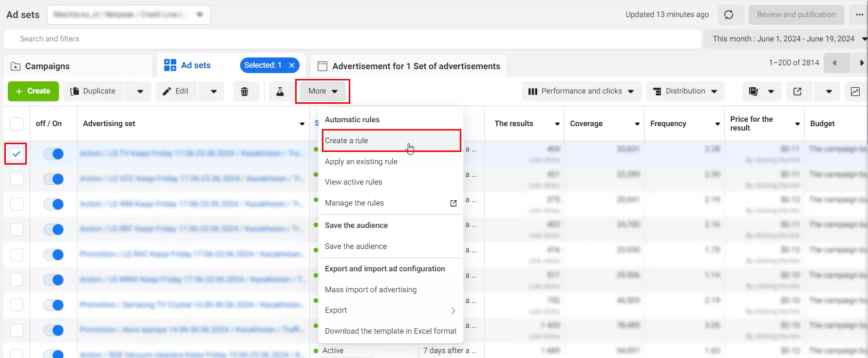
Task: Select Apply an existing rule
Action: point(391,162)
